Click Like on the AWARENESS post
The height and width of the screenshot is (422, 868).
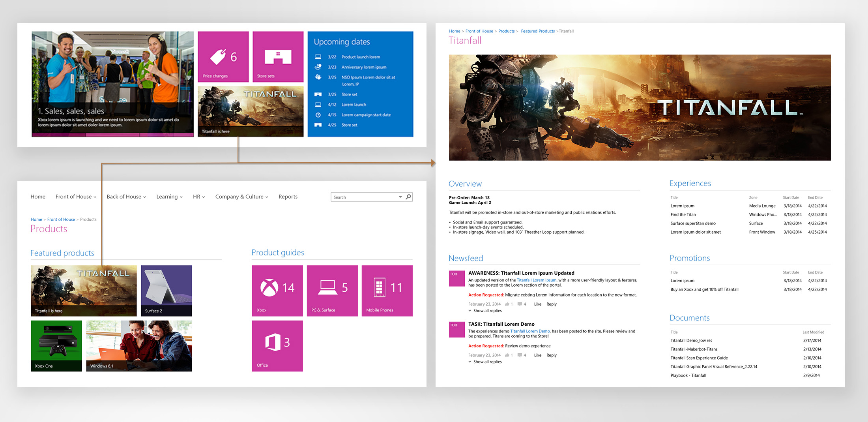[x=538, y=304]
